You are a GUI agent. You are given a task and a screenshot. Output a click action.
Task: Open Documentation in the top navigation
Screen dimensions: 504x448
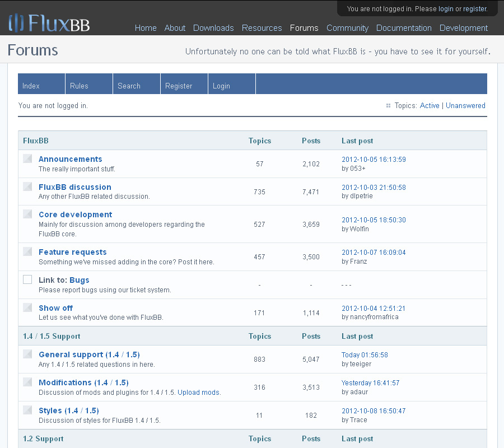(x=404, y=28)
